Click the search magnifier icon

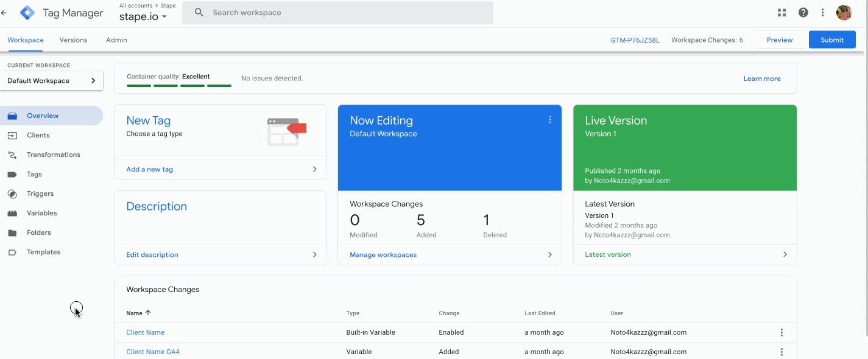pyautogui.click(x=199, y=12)
